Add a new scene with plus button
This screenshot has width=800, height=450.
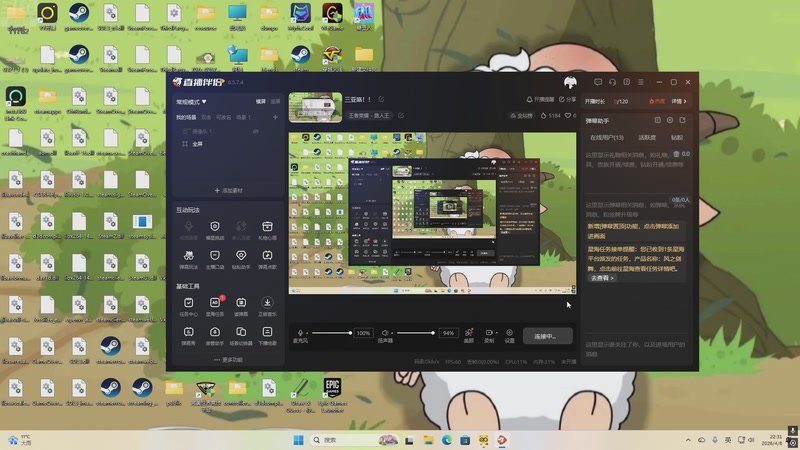tap(275, 117)
